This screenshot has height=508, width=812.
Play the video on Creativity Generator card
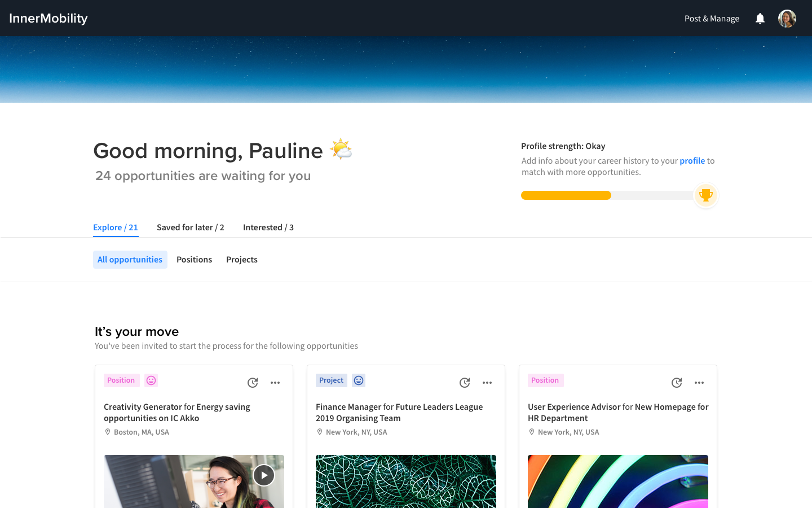tap(264, 475)
